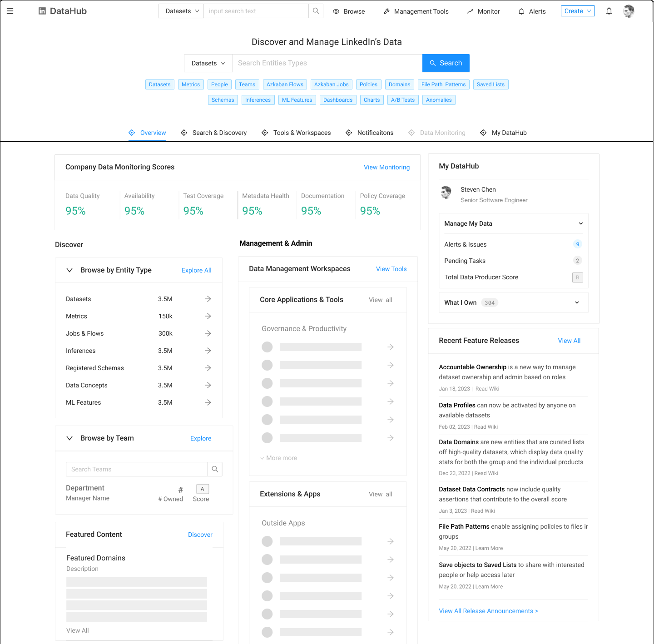
Task: Click View all for Extensions & Apps
Action: point(381,494)
